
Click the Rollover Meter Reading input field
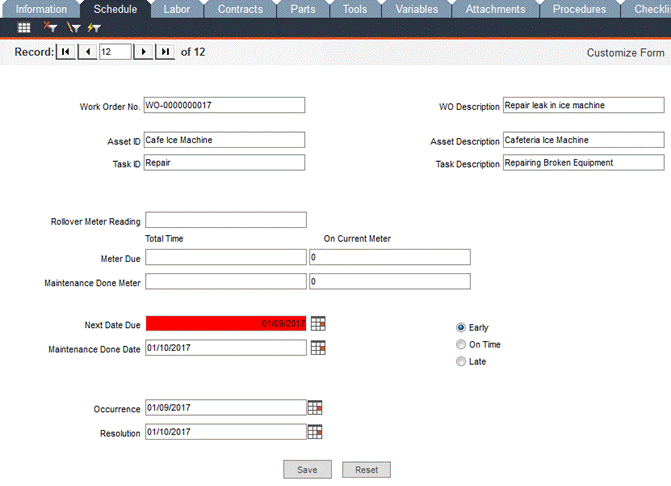pos(226,220)
